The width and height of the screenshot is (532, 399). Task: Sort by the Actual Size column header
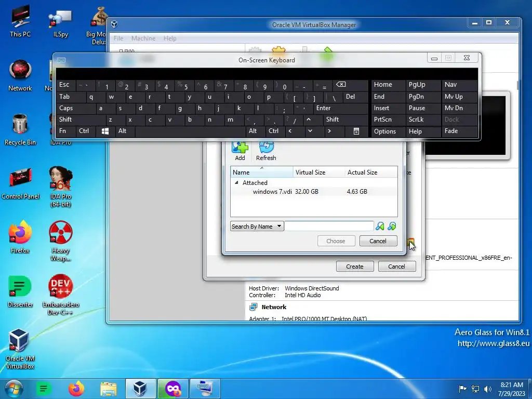tap(371, 172)
